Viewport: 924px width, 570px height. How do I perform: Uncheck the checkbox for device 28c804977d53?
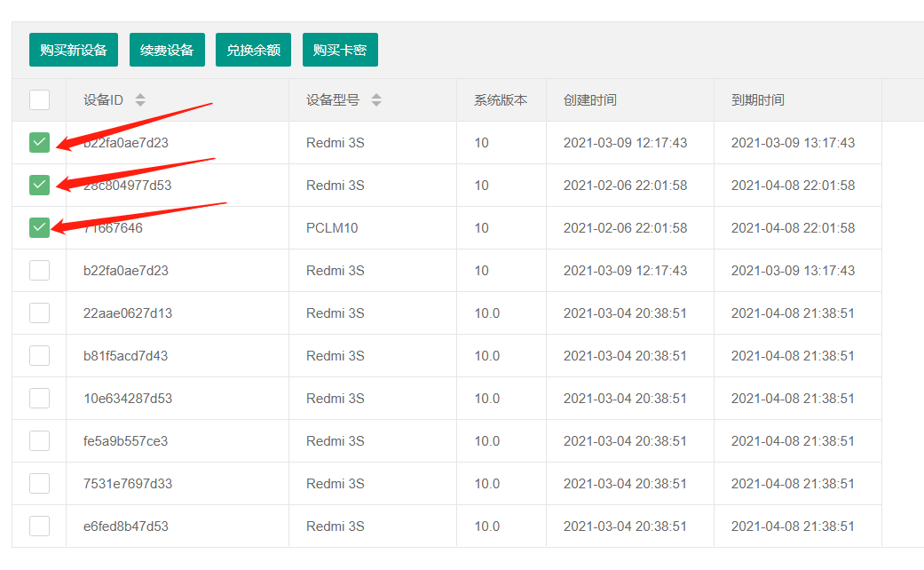click(x=39, y=185)
